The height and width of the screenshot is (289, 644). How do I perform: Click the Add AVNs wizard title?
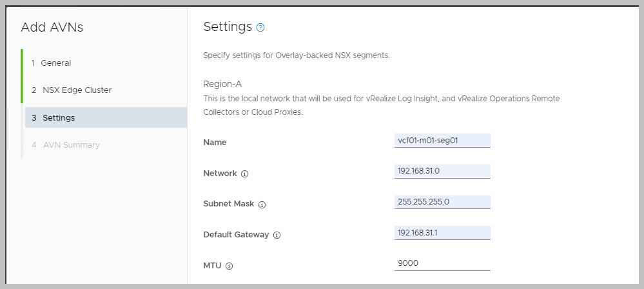click(x=52, y=27)
